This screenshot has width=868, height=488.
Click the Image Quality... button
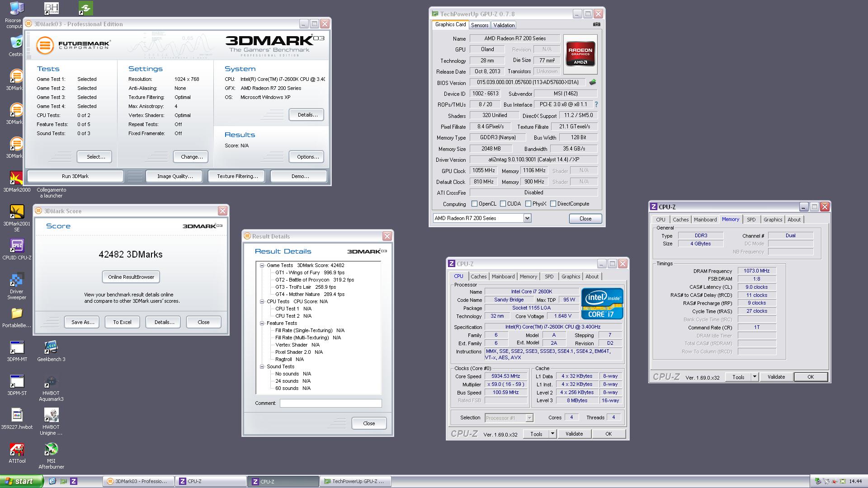tap(175, 176)
